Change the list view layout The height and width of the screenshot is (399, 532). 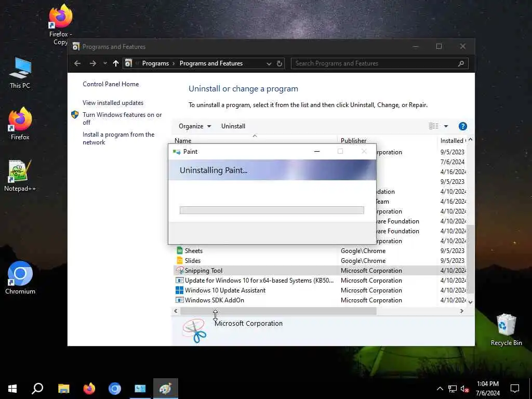pyautogui.click(x=434, y=126)
